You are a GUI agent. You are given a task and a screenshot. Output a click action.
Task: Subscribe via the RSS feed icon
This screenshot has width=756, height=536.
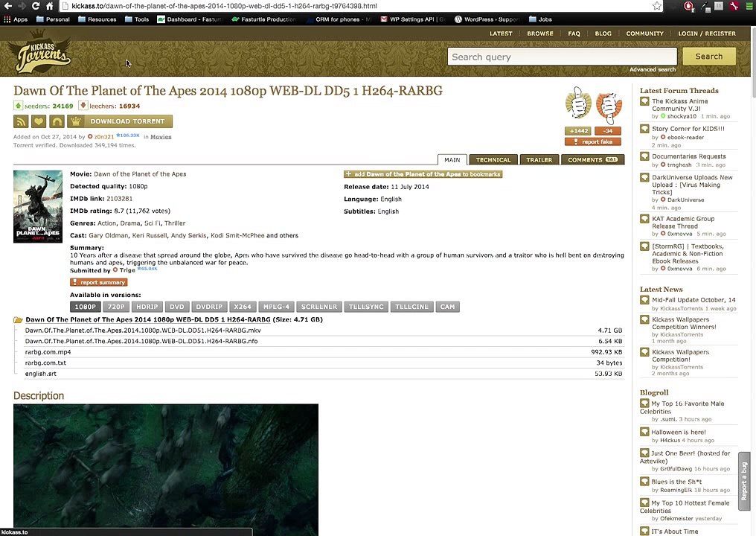(x=21, y=121)
